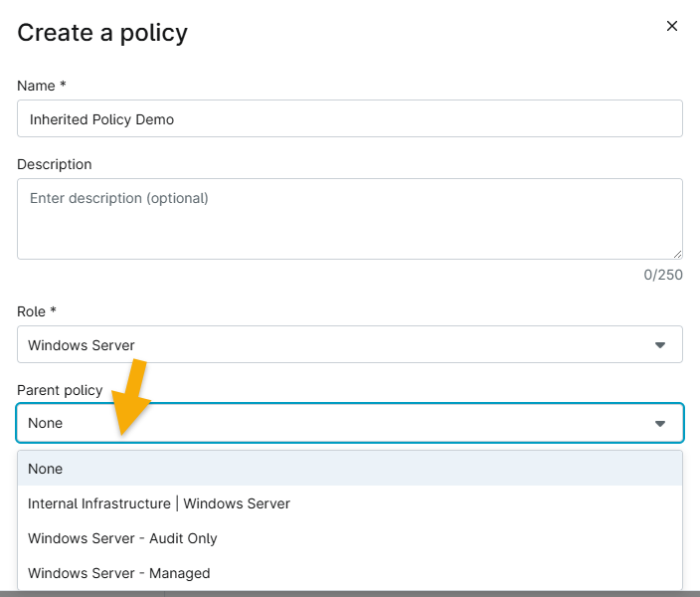Click the 0/250 character counter
This screenshot has width=700, height=597.
(x=662, y=275)
